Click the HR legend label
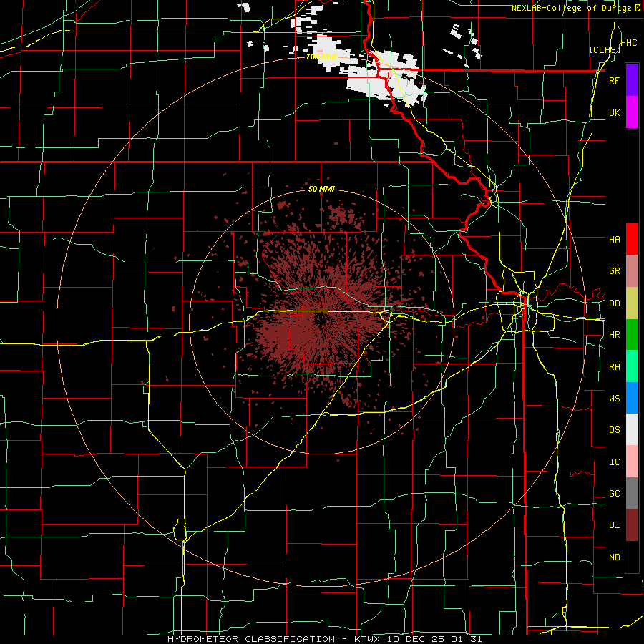The image size is (644, 644). click(614, 335)
